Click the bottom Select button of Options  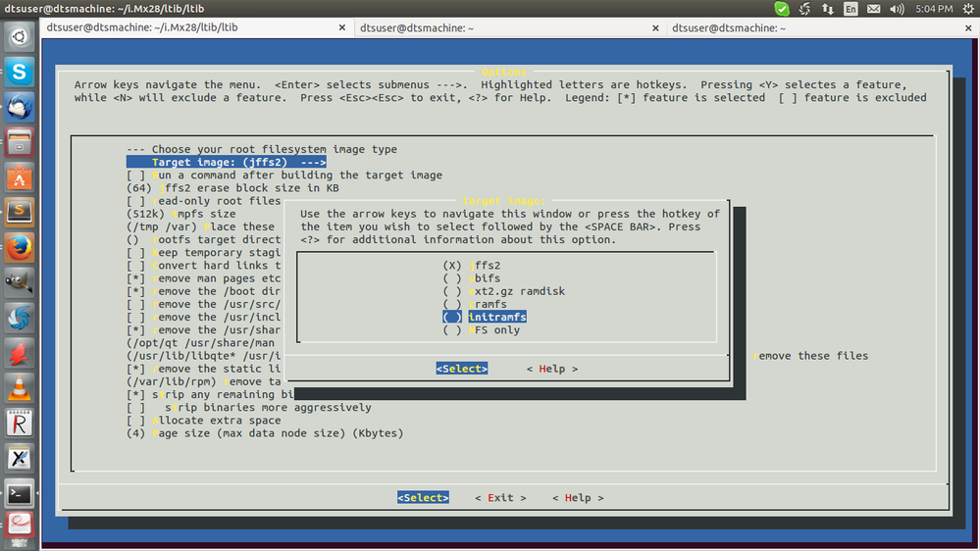tap(423, 498)
